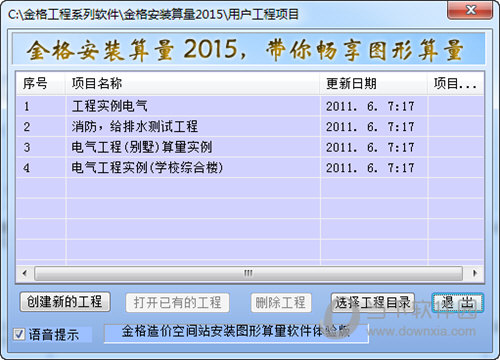Click the sequence number 4 cell
This screenshot has width=500, height=360.
[x=41, y=167]
